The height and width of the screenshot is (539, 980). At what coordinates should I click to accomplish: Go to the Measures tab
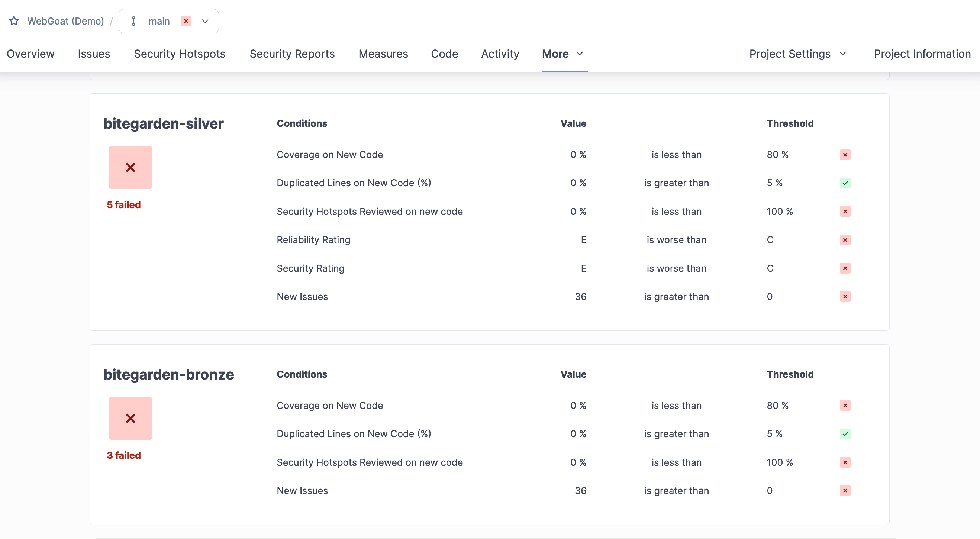coord(383,54)
